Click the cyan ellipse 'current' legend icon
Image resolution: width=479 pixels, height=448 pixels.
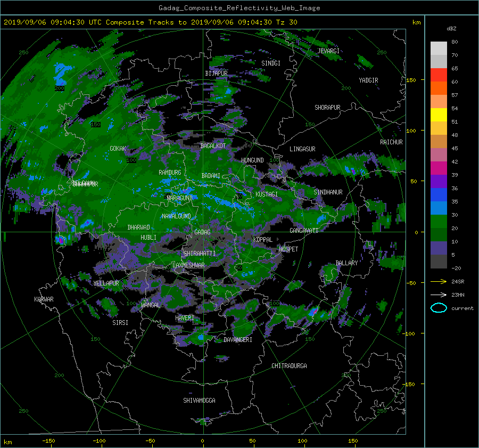[x=439, y=308]
